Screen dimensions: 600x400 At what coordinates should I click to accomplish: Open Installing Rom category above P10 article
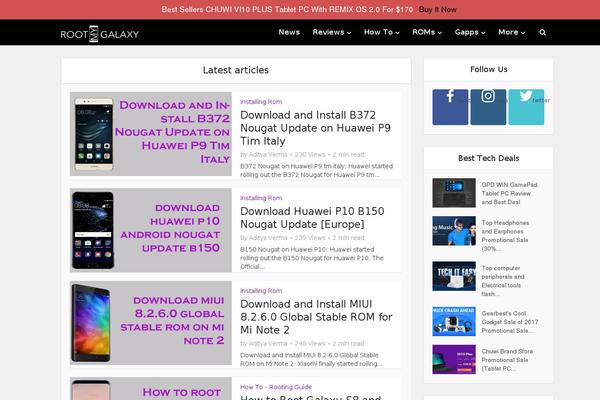(261, 198)
